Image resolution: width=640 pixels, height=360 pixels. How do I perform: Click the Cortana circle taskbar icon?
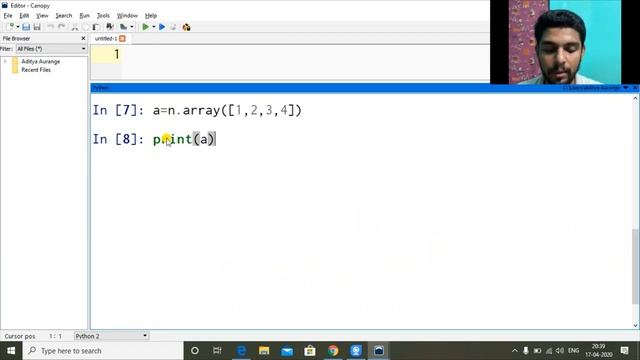point(195,351)
